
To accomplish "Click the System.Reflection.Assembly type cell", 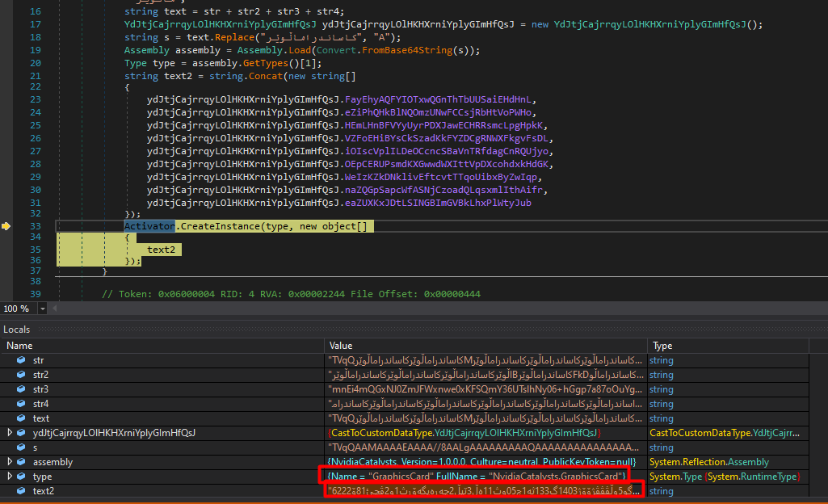I will click(x=708, y=462).
